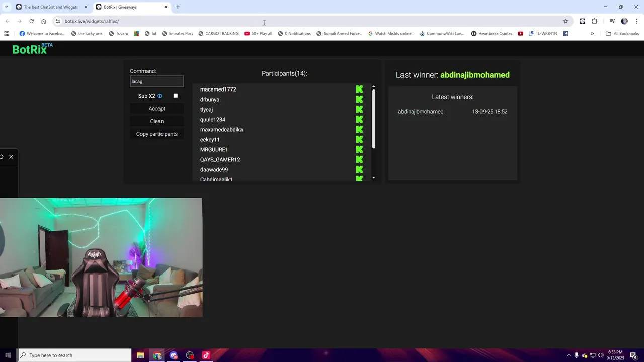Click the webcam preview thumbnail
Screen dimensions: 644x362
coord(101,257)
